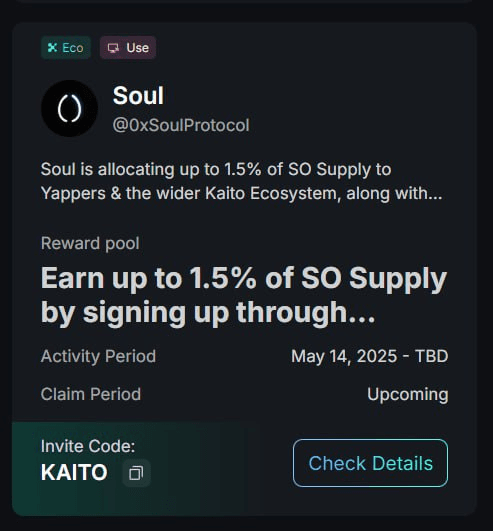The height and width of the screenshot is (531, 493).
Task: Click the Upcoming claim status
Action: coord(408,395)
